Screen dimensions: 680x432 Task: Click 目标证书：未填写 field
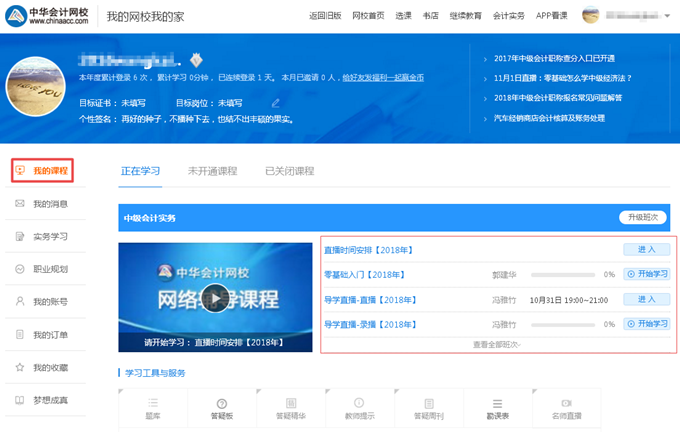pos(112,103)
